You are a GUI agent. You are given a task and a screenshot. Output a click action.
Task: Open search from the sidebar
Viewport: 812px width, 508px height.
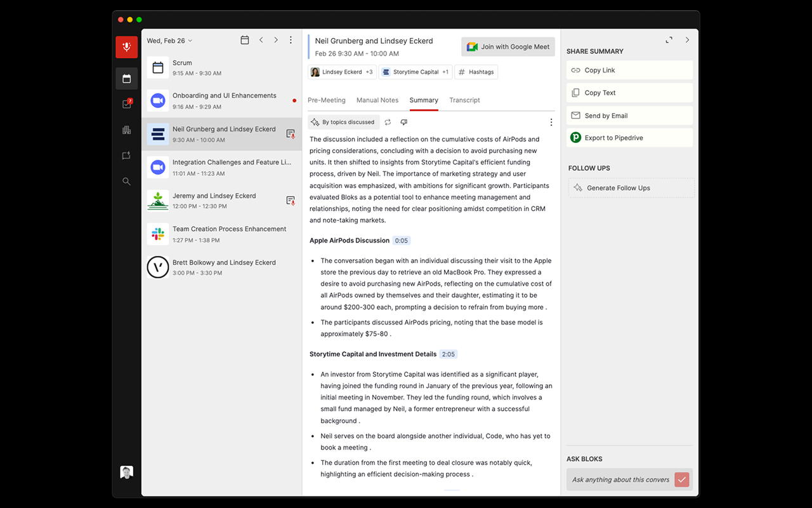point(126,181)
